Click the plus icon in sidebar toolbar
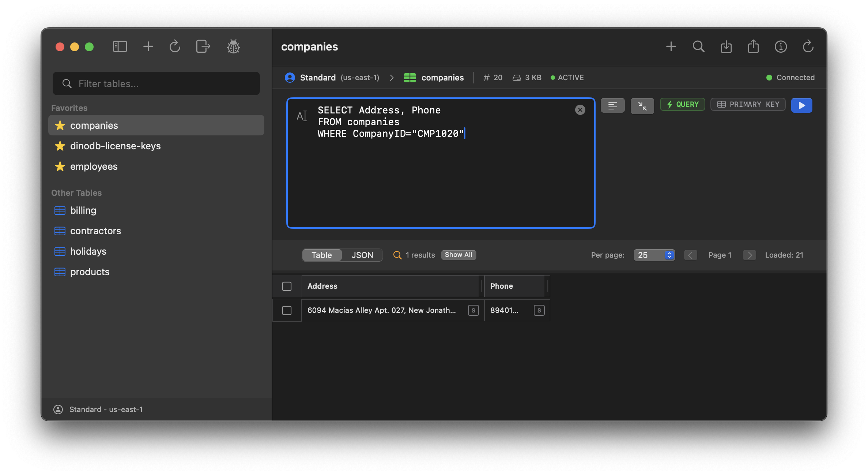The height and width of the screenshot is (475, 868). click(x=148, y=46)
